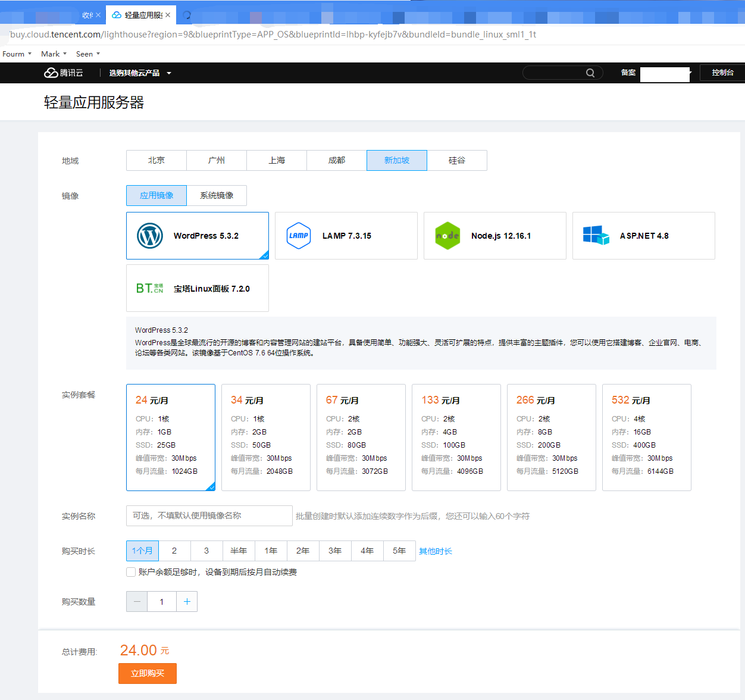Select the 24 元/月 plan

tap(171, 437)
